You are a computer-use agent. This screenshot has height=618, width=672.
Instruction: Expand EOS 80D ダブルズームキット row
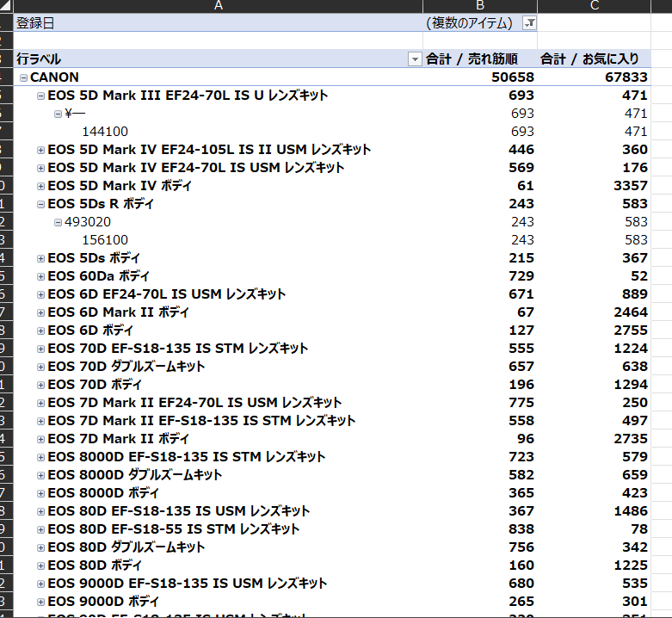[40, 547]
